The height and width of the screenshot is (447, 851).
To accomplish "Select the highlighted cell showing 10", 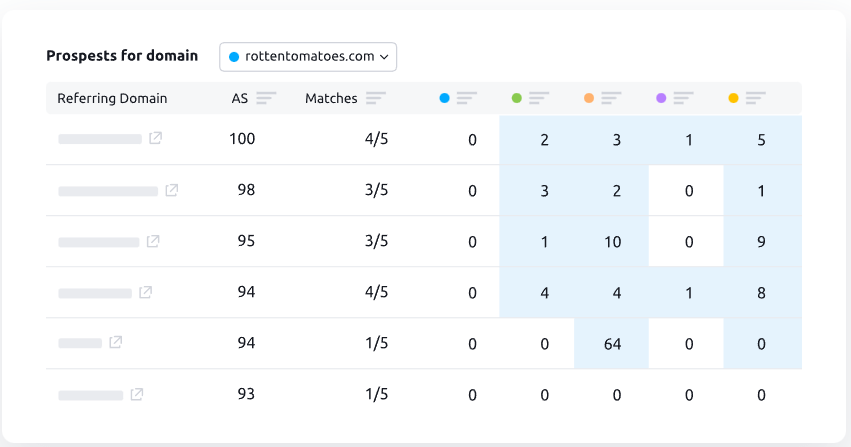I will coord(612,241).
